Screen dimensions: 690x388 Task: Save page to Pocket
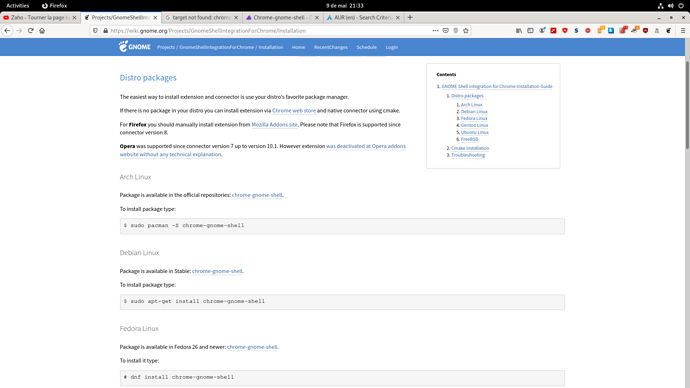click(445, 31)
